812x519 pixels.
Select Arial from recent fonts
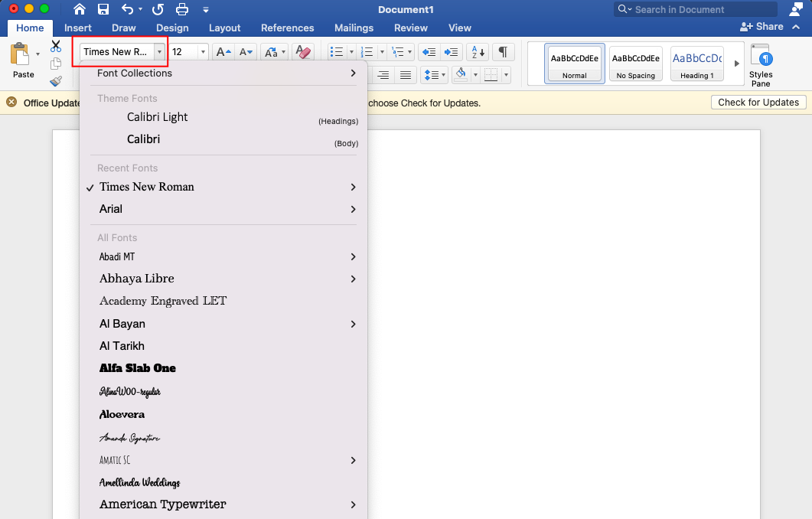coord(223,209)
